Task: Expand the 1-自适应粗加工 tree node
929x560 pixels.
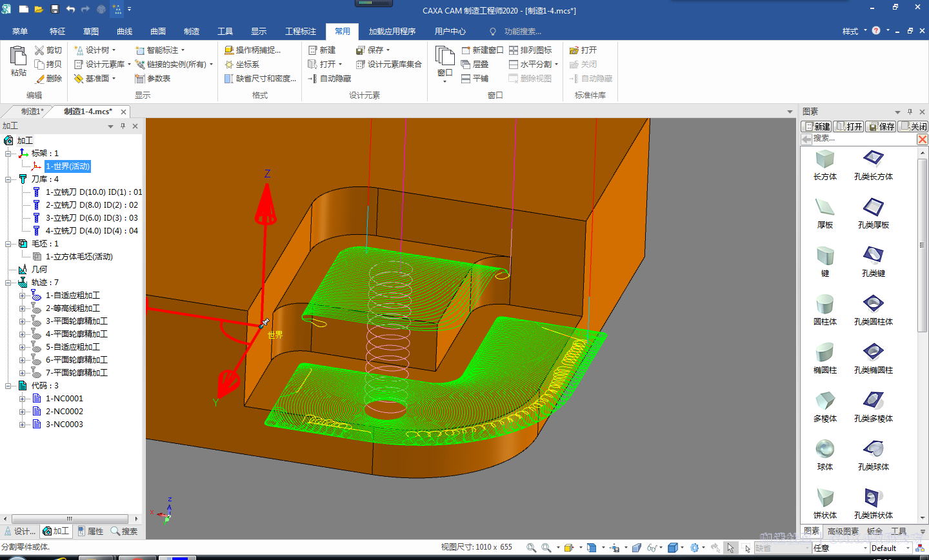Action: [x=22, y=295]
